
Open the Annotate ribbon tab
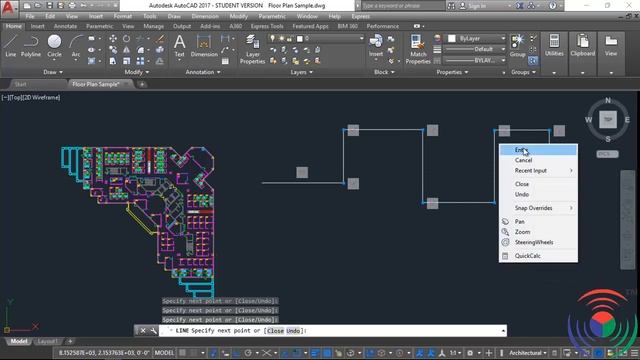(x=65, y=26)
